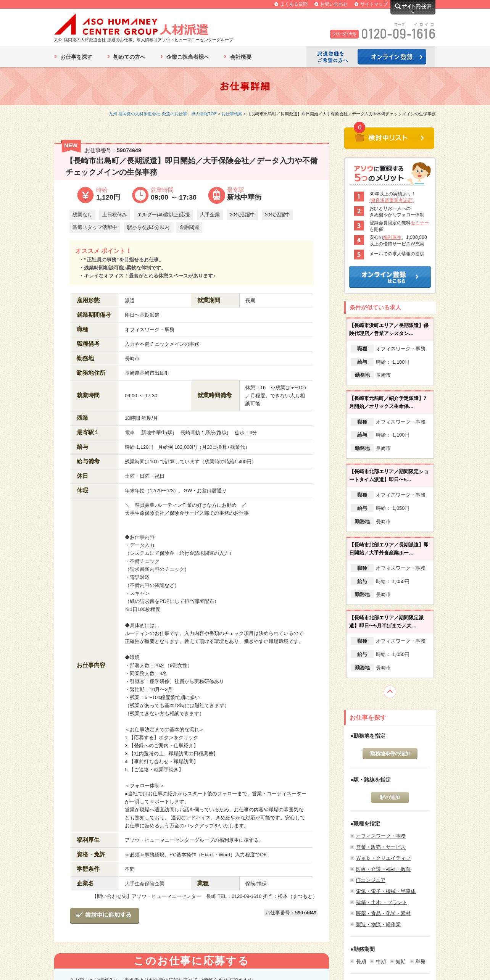Click the 残業なし tag
This screenshot has width=490, height=980.
[x=82, y=215]
